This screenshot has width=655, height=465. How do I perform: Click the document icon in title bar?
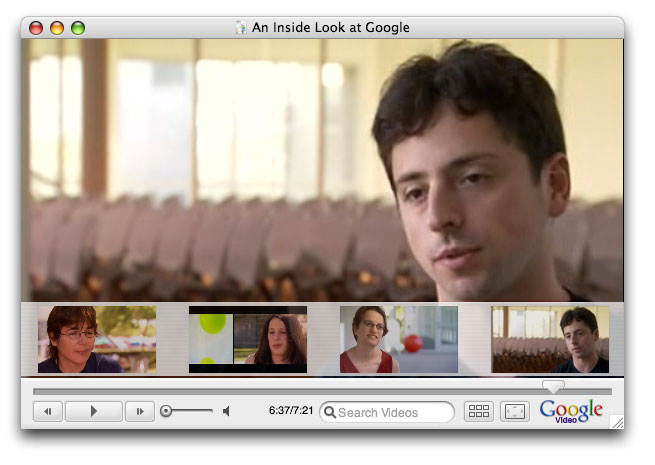tap(240, 28)
